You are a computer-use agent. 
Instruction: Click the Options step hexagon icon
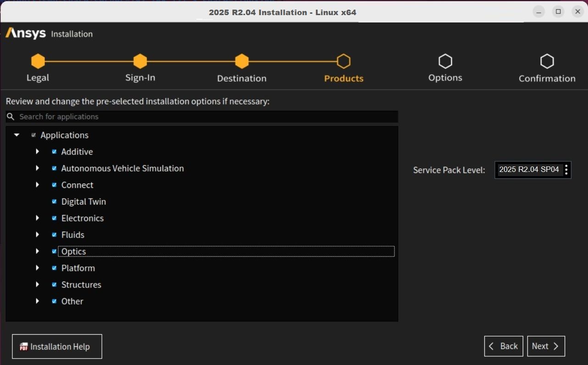(x=445, y=61)
